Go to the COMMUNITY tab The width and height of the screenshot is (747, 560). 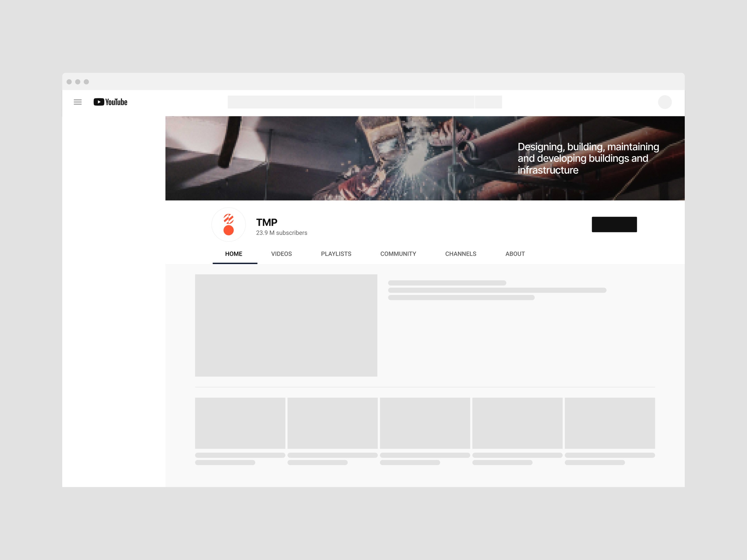point(398,254)
